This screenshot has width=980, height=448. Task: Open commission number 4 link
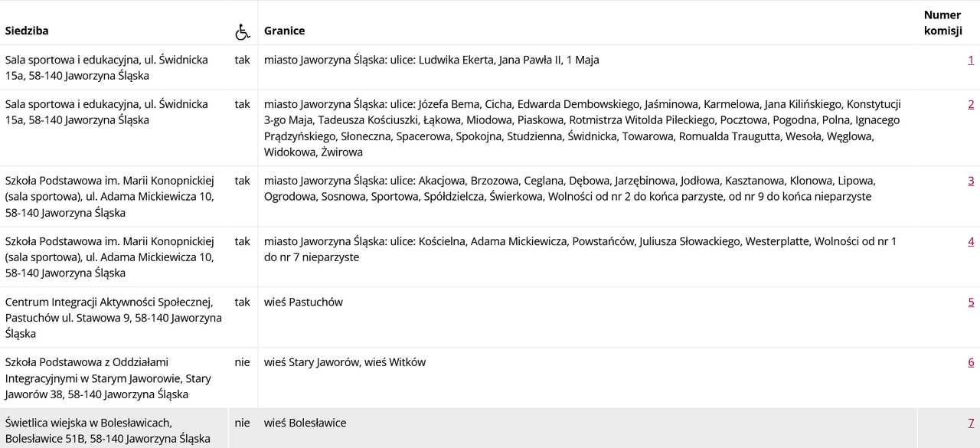(x=971, y=241)
